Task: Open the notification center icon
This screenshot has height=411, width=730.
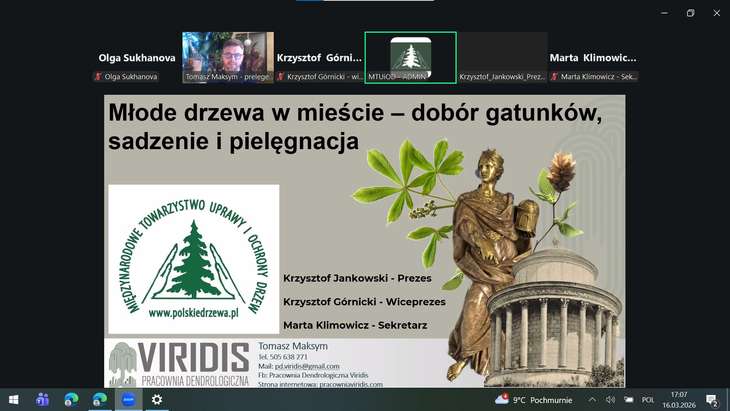Action: (711, 400)
